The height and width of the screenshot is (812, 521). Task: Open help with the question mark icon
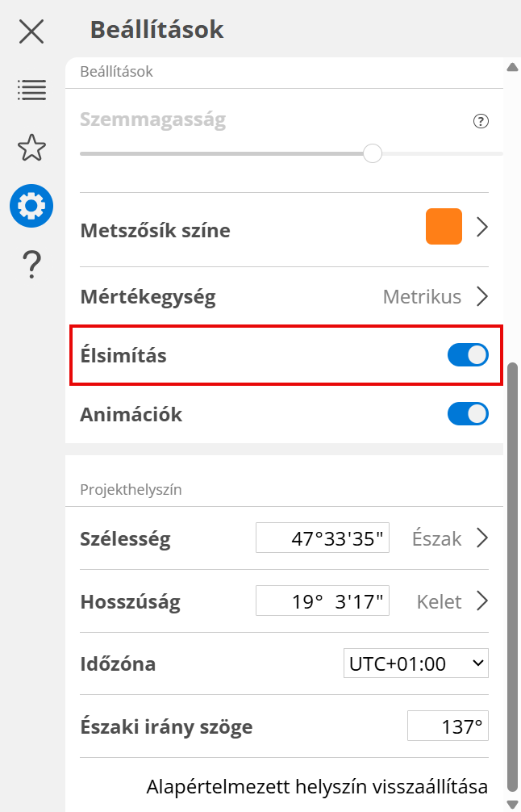tap(31, 264)
